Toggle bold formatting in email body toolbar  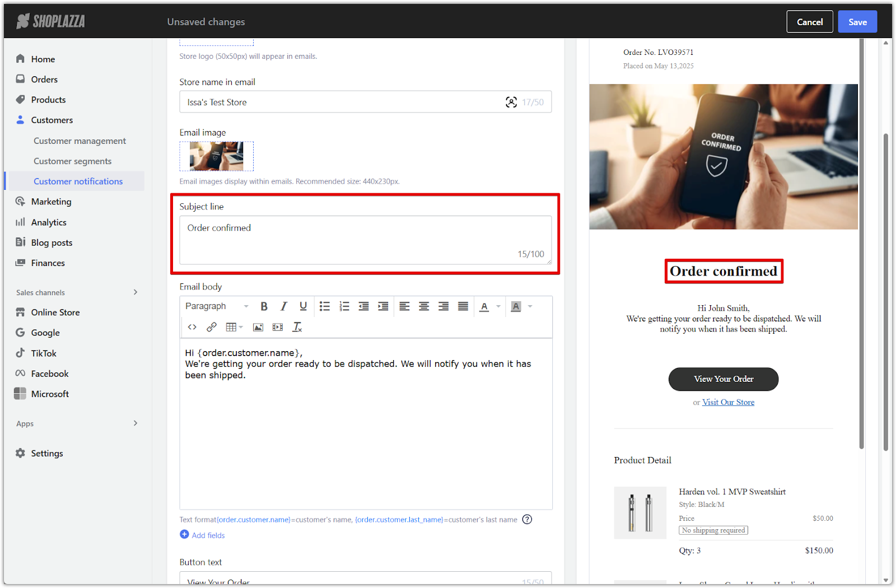(x=264, y=306)
